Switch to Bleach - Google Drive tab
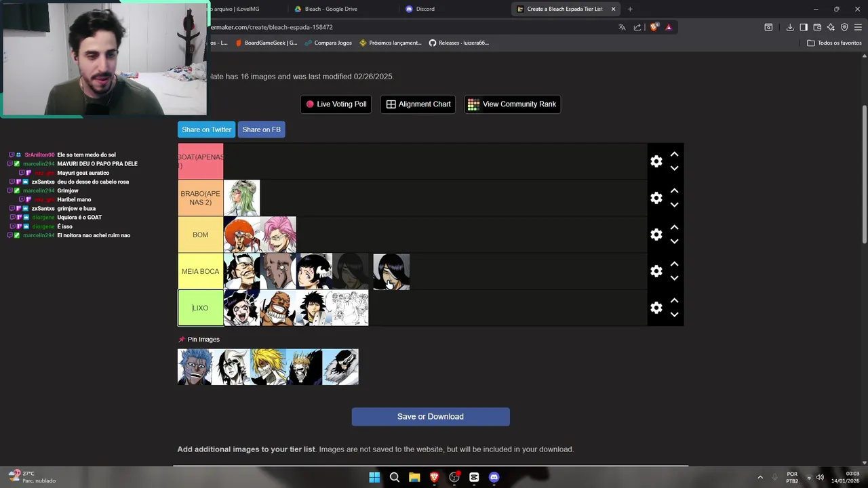Screen dimensions: 868x488 330,9
